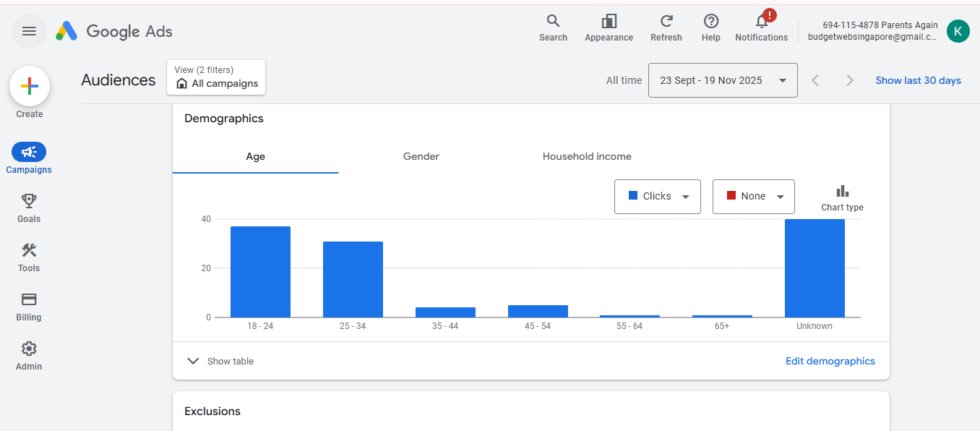Go to Billing in the sidebar
Screen dimensions: 980x431
click(29, 306)
